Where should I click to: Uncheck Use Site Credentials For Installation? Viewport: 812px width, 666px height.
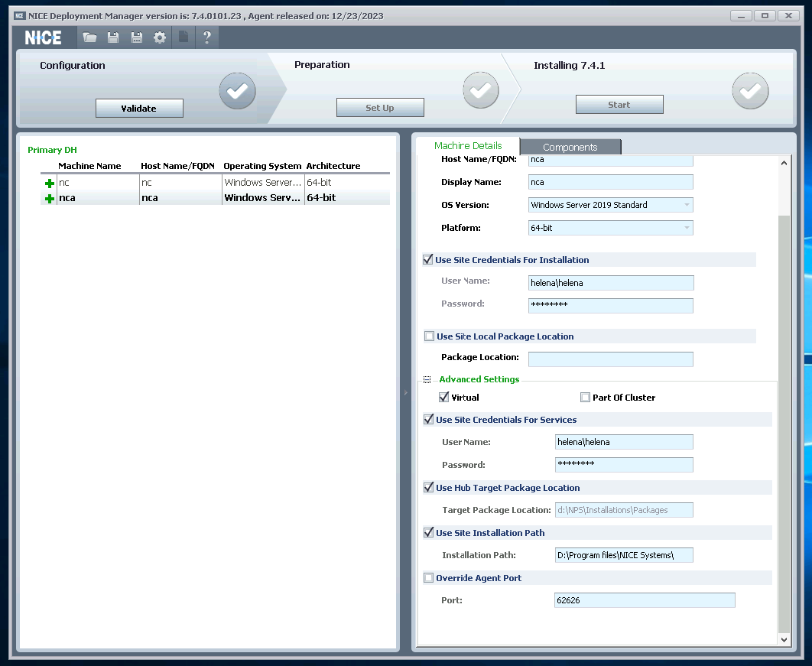coord(428,260)
